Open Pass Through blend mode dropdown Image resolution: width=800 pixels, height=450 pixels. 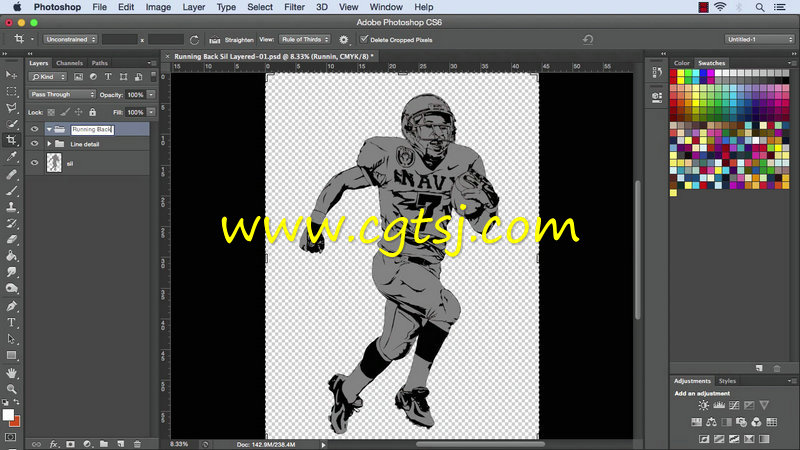tap(62, 94)
